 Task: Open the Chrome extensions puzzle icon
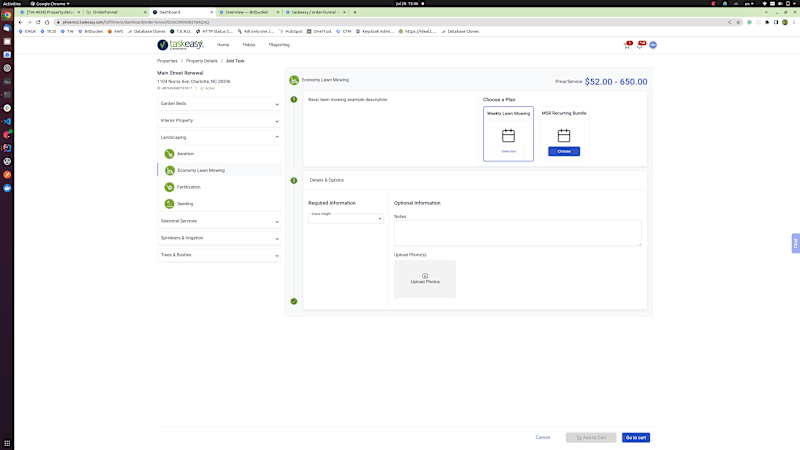pyautogui.click(x=767, y=22)
